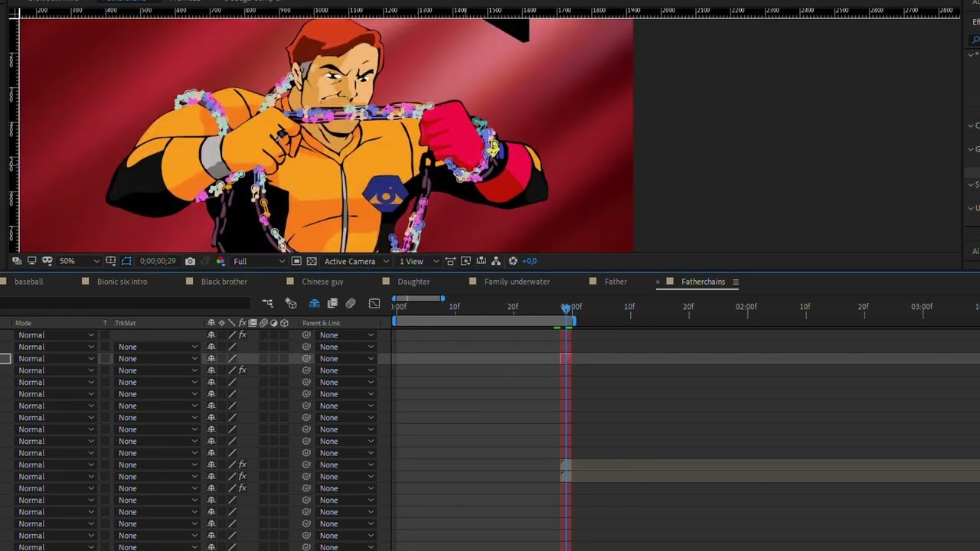
Task: Open the TrkMat None dropdown on highlighted layer row
Action: coord(157,359)
